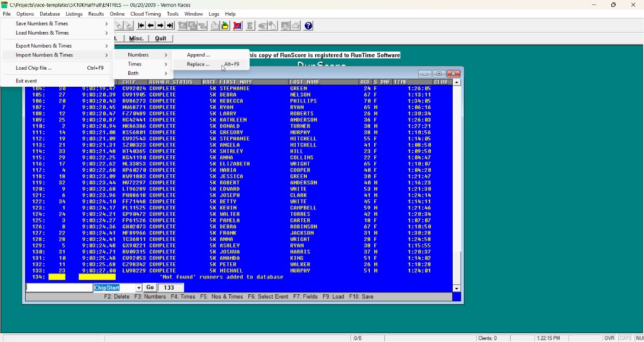
Task: Click the table scrollbar up arrow
Action: click(x=457, y=82)
